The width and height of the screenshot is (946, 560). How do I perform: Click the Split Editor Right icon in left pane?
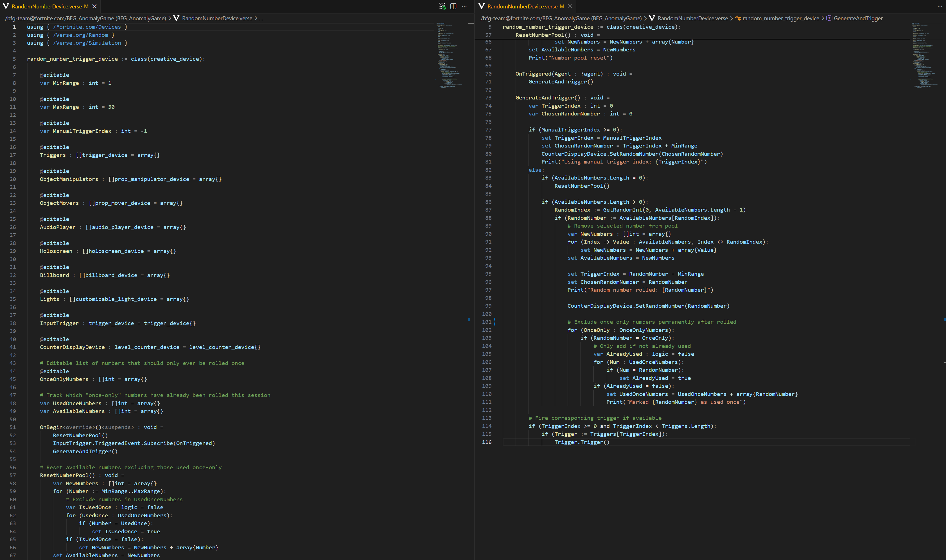(453, 6)
